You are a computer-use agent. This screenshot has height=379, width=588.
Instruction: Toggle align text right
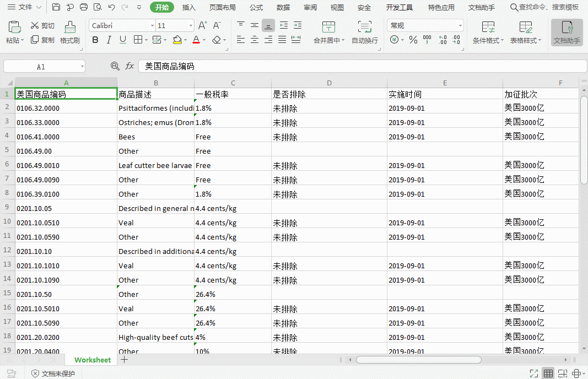tap(268, 40)
